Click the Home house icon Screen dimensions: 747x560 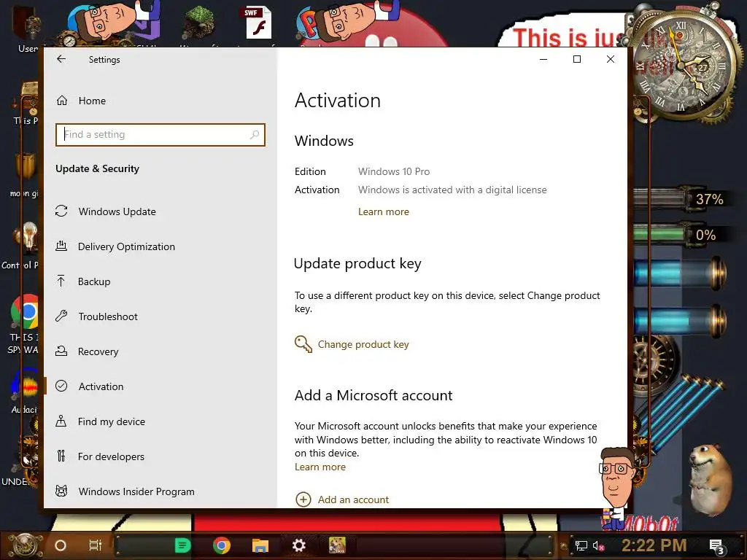62,101
